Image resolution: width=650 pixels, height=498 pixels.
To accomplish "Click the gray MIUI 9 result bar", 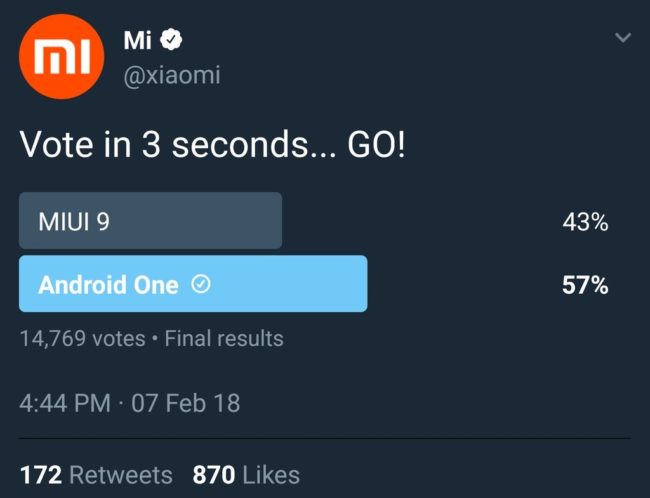I will (150, 221).
